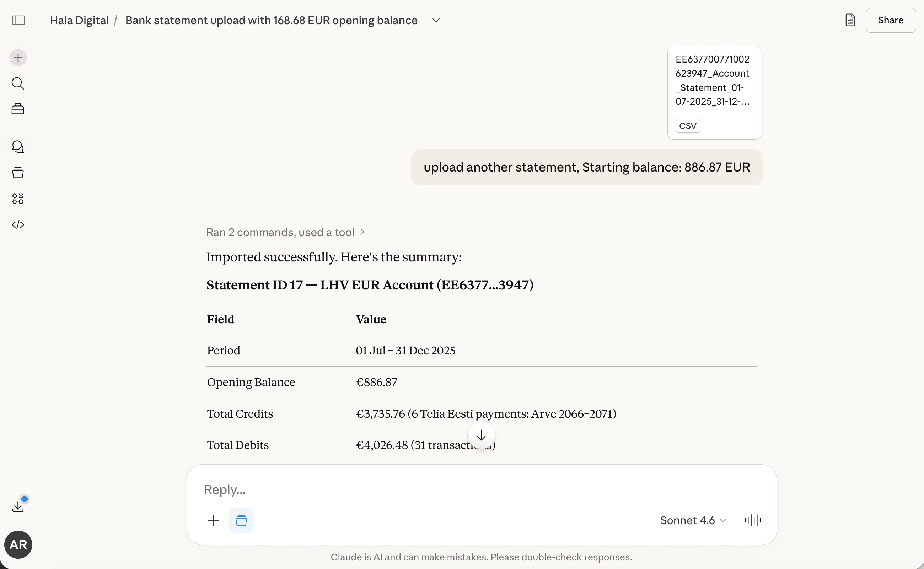
Task: Open the artifacts drawer icon
Action: pos(18,172)
